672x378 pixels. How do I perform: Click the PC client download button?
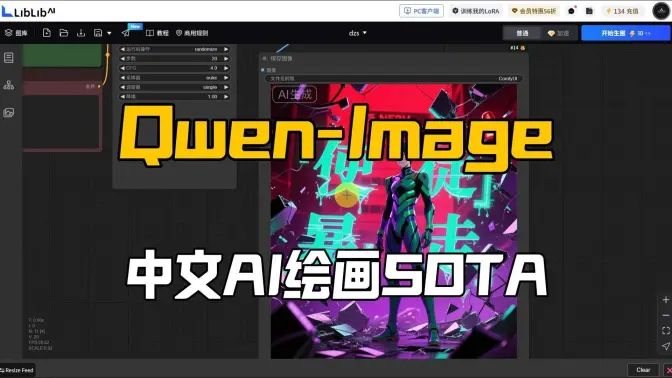[421, 11]
